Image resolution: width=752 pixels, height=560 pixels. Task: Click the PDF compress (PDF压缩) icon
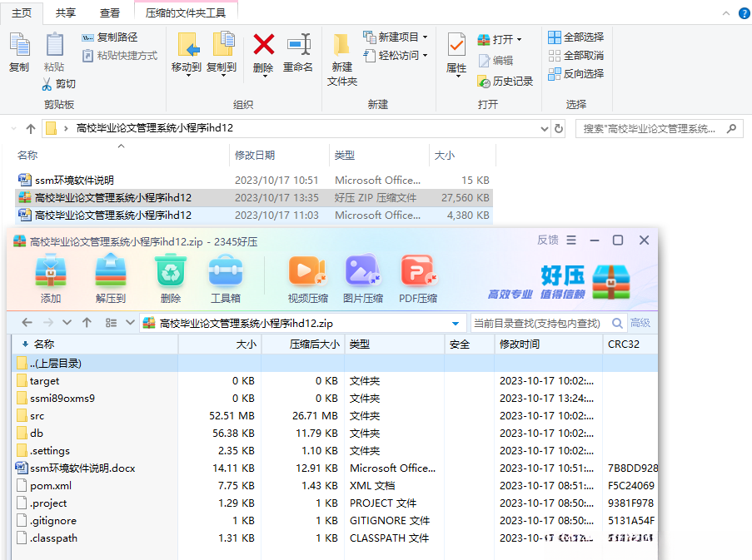coord(418,271)
